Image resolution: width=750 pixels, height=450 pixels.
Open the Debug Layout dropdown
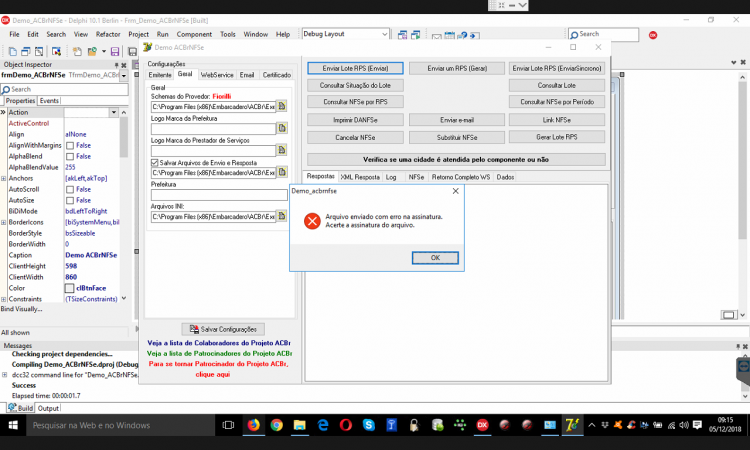385,34
